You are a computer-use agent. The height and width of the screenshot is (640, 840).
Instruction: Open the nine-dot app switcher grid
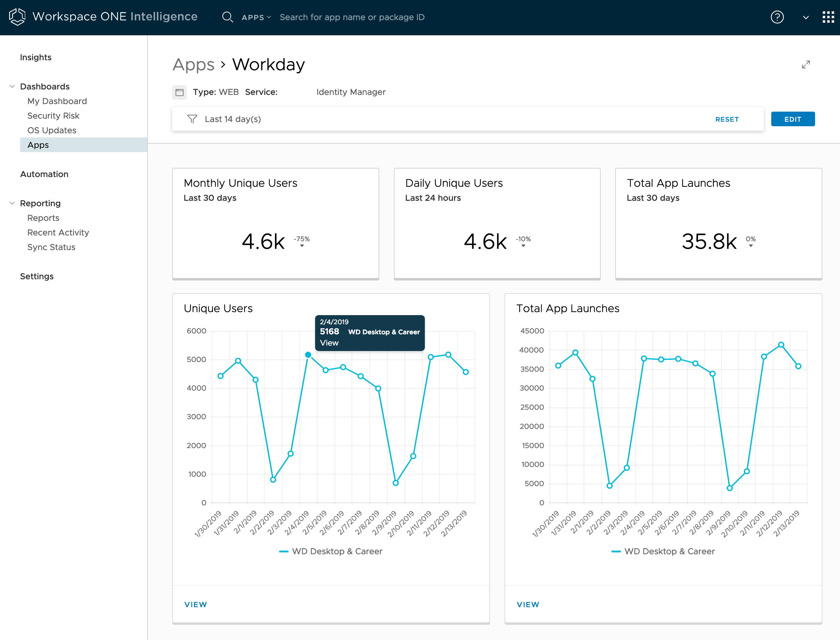coord(828,17)
